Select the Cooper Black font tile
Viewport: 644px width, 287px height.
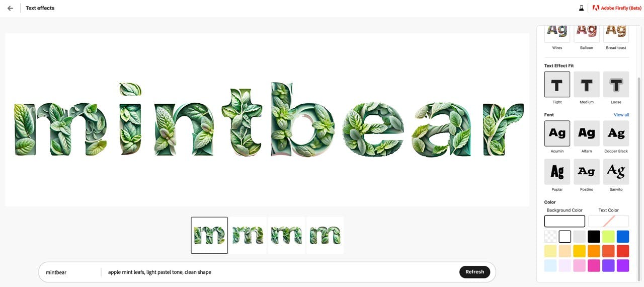pyautogui.click(x=616, y=133)
